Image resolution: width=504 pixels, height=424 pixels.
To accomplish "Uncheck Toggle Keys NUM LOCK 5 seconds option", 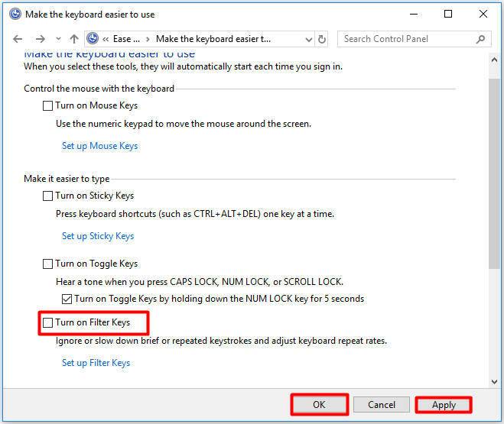I will click(67, 299).
